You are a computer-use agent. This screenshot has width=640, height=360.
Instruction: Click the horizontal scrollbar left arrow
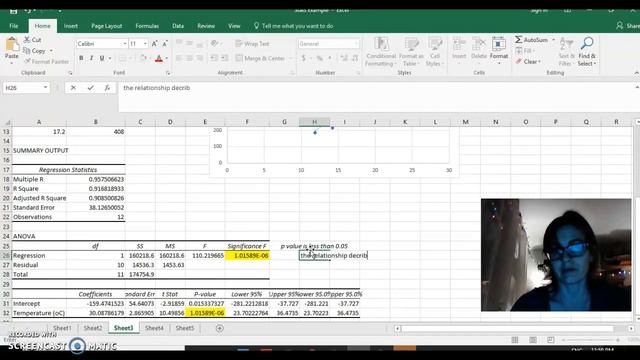(397, 328)
